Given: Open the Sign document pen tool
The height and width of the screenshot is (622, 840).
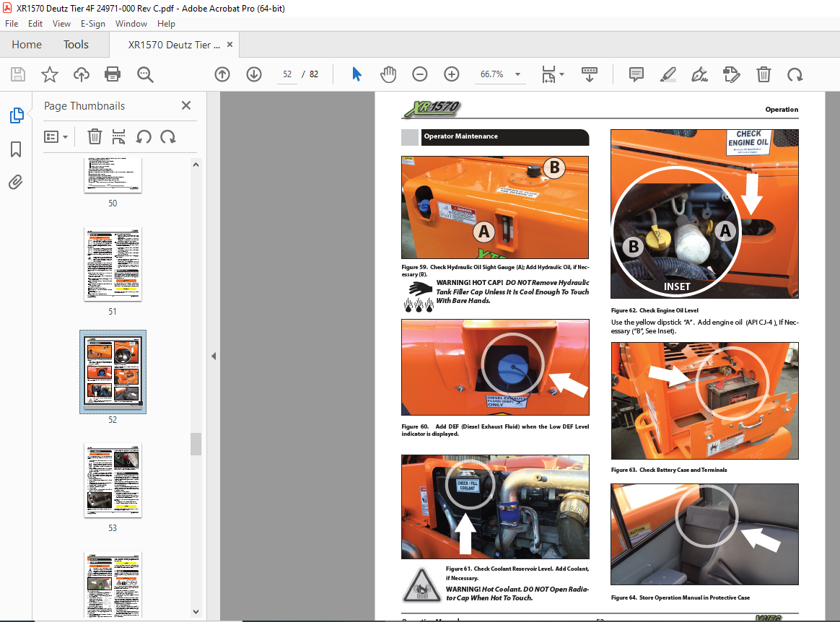Looking at the screenshot, I should [700, 74].
